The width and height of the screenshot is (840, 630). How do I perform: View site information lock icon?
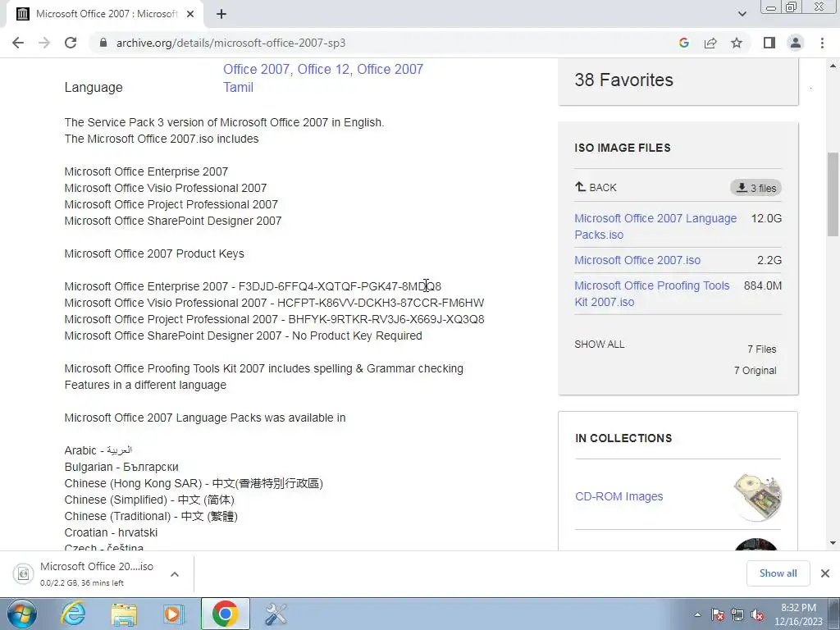click(x=103, y=43)
